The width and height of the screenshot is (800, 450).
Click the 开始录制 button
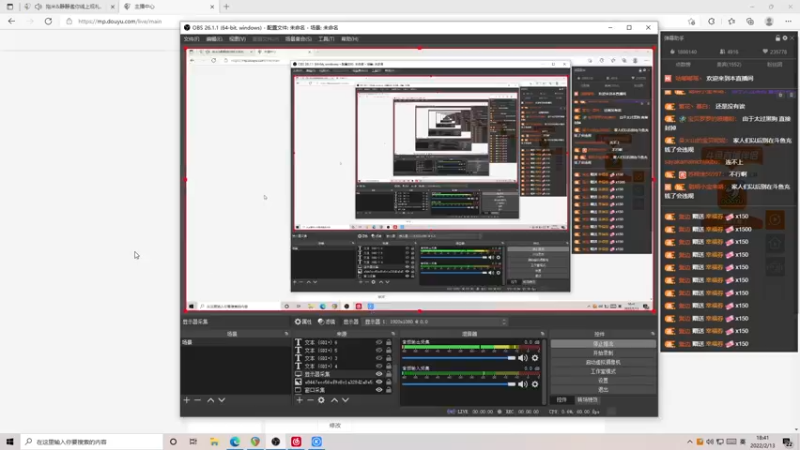point(603,353)
